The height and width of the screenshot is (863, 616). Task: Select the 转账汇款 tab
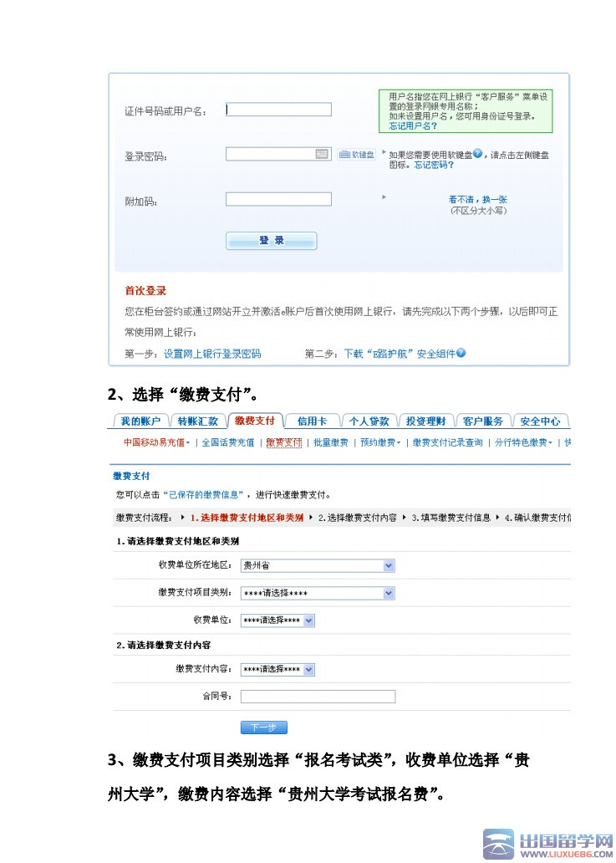[x=197, y=421]
